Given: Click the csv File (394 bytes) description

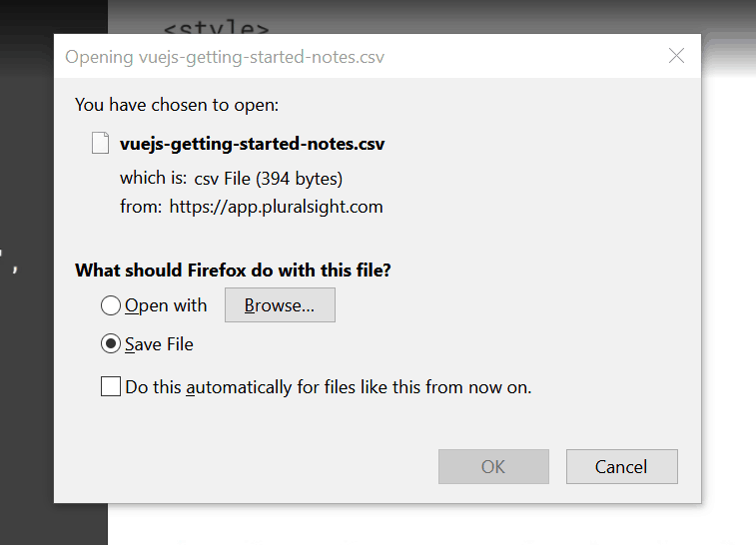Looking at the screenshot, I should (268, 179).
